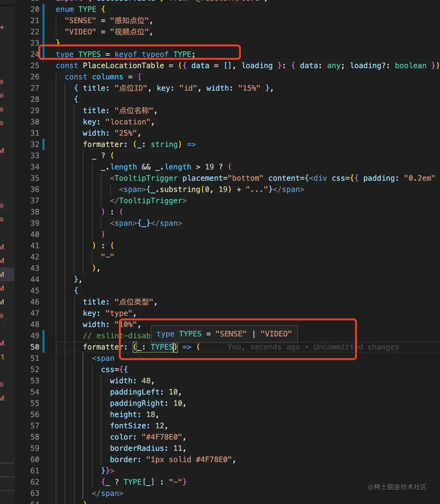The image size is (440, 504).
Task: Click the teal change bar beside line 49
Action: [x=43, y=336]
